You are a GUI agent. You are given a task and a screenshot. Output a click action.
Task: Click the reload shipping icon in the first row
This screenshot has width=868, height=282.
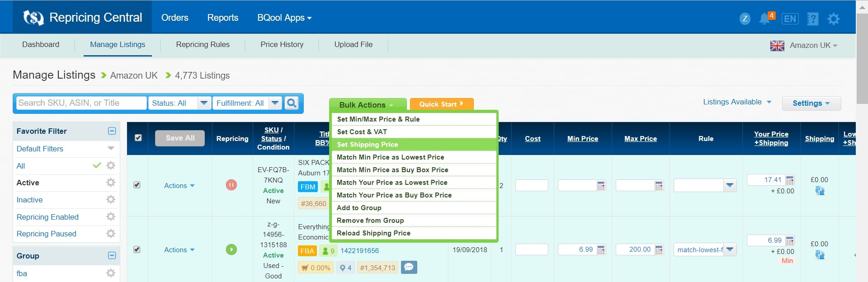[x=820, y=191]
